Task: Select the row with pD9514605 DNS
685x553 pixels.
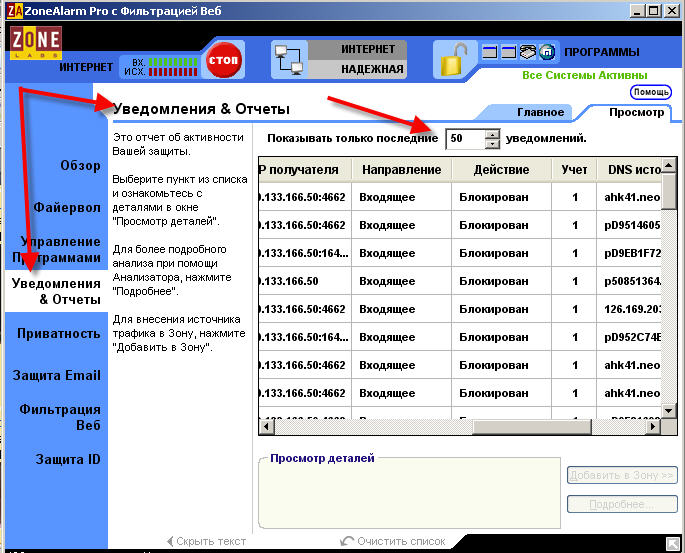Action: coord(460,225)
